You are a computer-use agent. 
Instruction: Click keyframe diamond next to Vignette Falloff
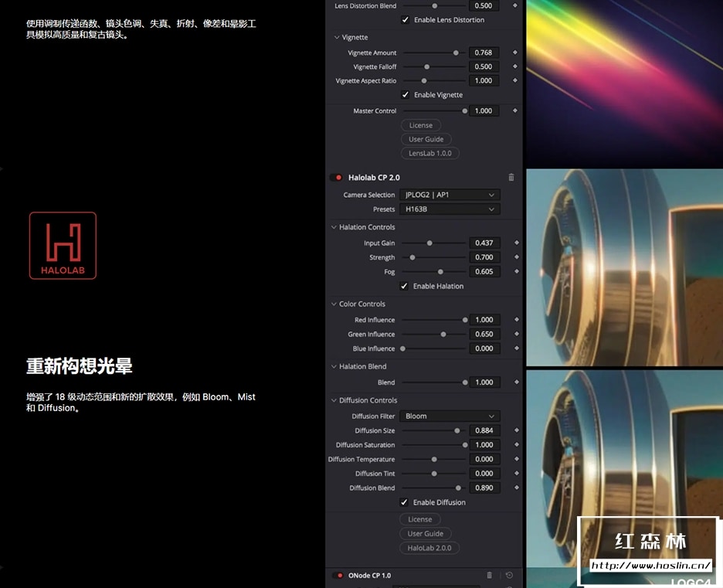click(515, 66)
